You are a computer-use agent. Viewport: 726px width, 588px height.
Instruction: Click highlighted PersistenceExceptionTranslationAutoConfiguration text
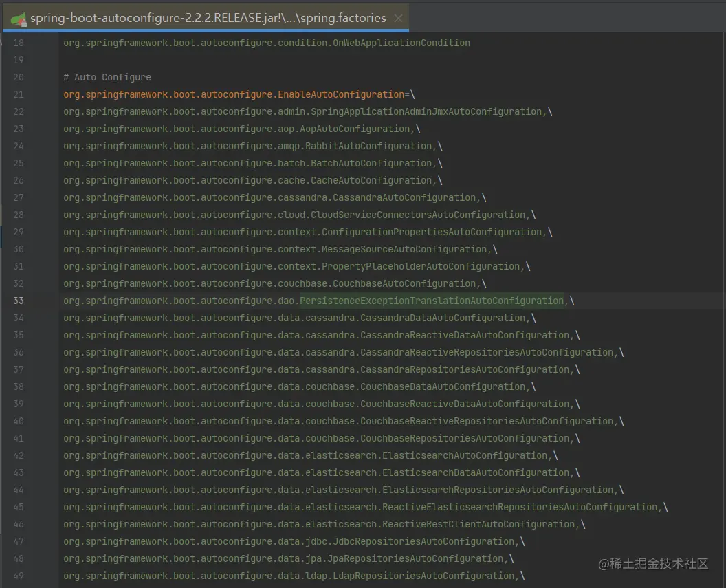click(x=432, y=301)
